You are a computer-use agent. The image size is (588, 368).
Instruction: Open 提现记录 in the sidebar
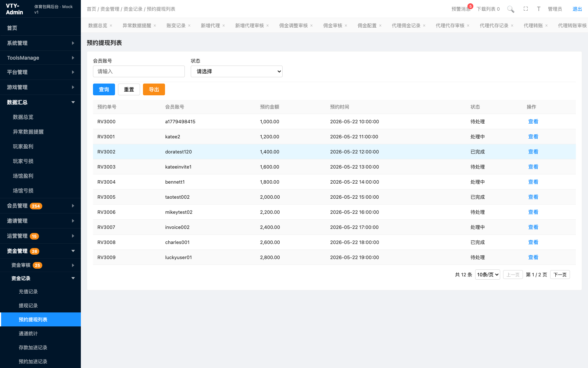point(40,305)
